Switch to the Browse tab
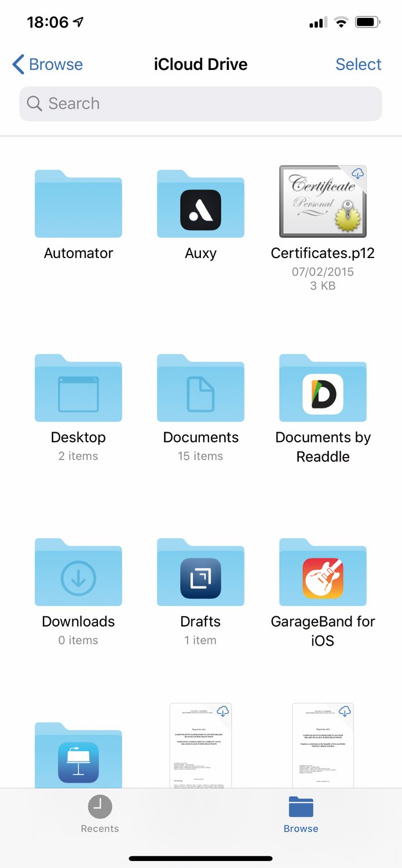The width and height of the screenshot is (402, 868). point(301,814)
